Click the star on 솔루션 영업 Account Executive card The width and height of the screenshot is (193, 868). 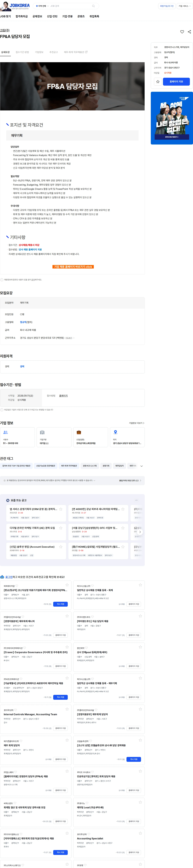click(61, 547)
